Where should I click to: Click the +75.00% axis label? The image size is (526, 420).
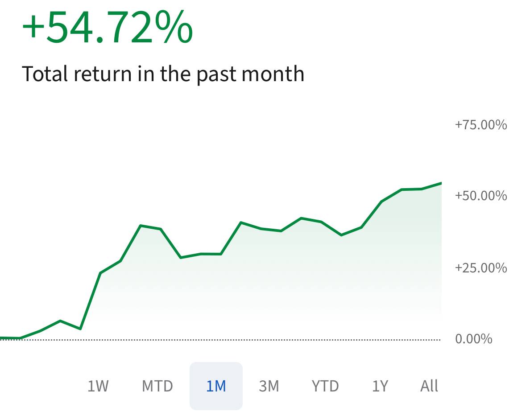[x=480, y=125]
